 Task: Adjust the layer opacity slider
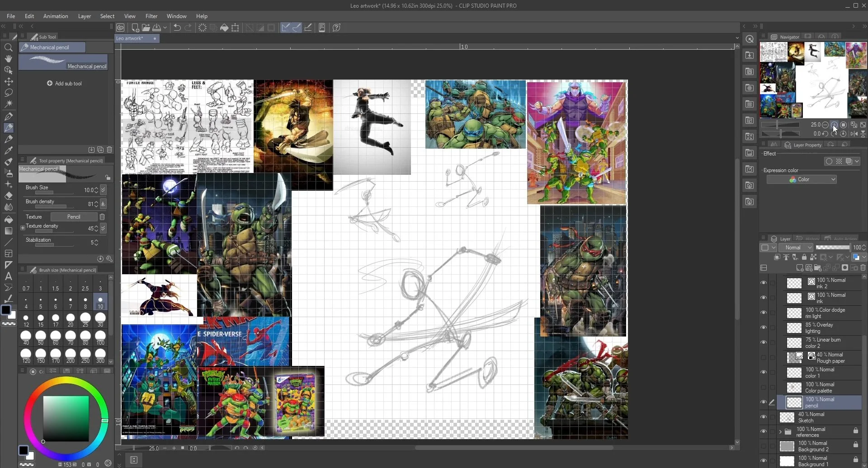[833, 247]
